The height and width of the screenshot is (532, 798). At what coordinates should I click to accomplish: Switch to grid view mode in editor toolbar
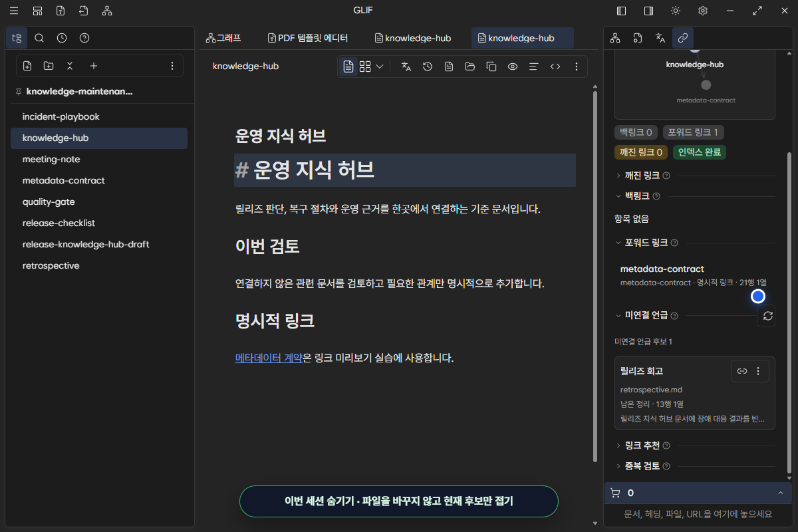point(365,66)
